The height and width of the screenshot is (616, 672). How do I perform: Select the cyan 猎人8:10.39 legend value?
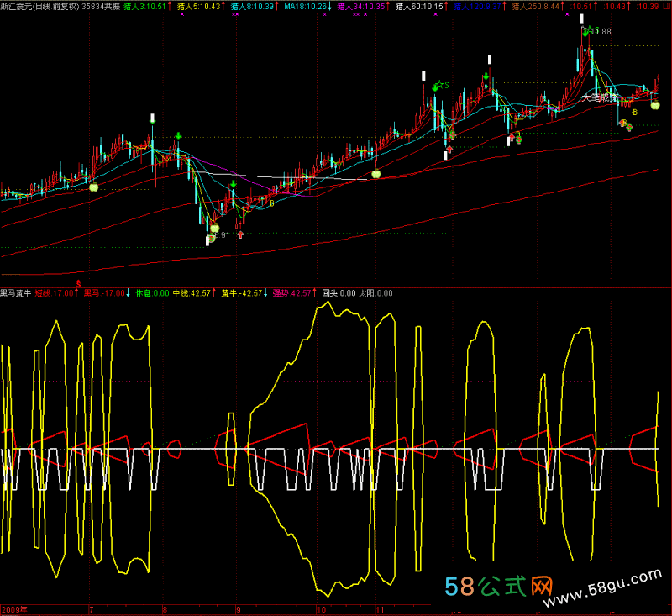click(x=253, y=7)
